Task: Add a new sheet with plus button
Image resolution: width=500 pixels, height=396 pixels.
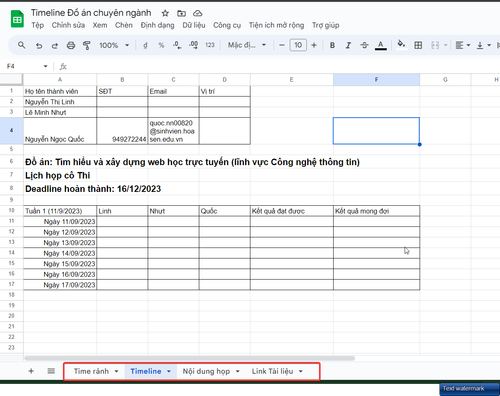Action: 31,371
